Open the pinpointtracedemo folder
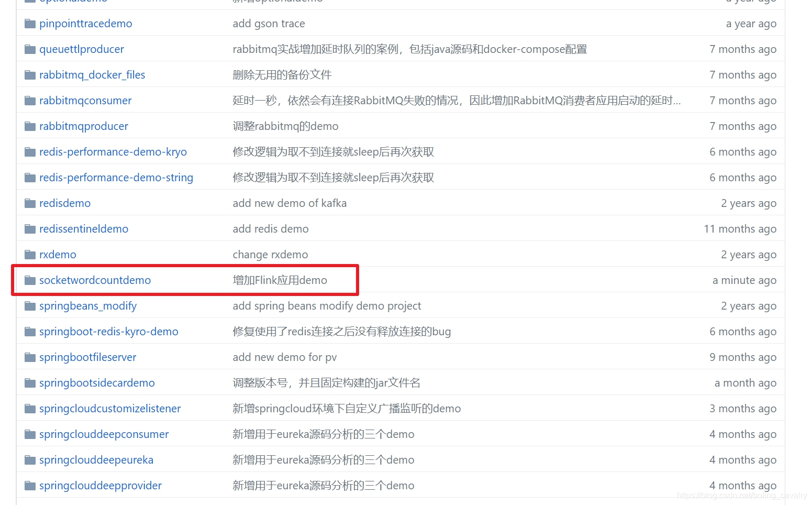The height and width of the screenshot is (505, 812). [85, 24]
